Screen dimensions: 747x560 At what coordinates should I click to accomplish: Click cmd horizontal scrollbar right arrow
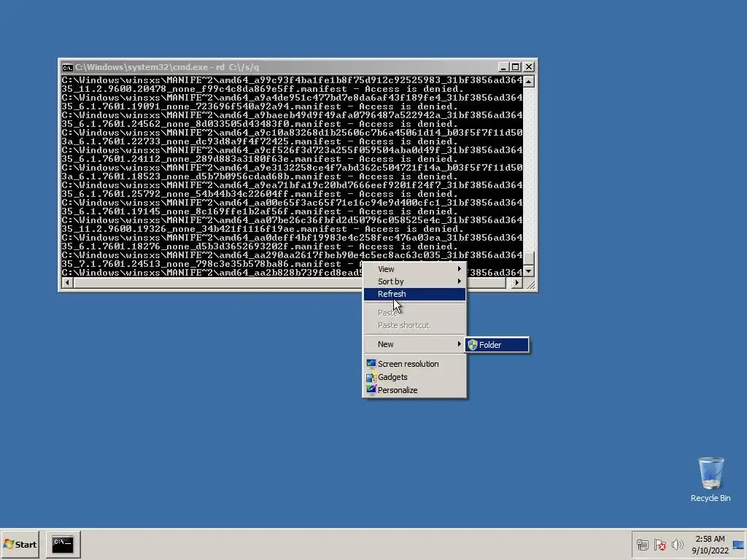(517, 283)
